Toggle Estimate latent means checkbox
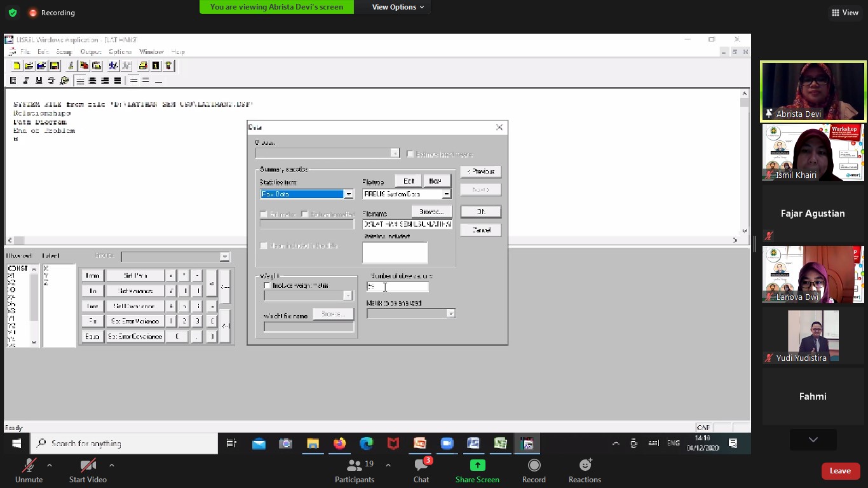 pos(410,154)
